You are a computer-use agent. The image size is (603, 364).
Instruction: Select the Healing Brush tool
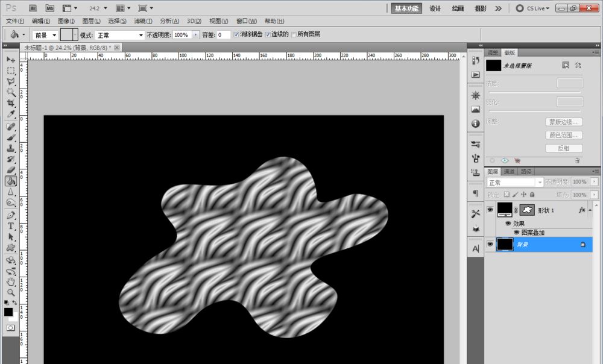pos(11,127)
